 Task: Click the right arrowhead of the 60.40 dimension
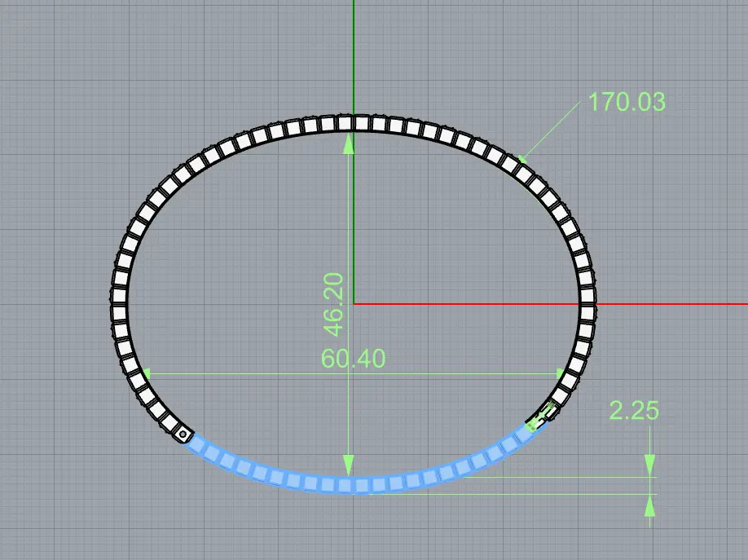click(559, 373)
